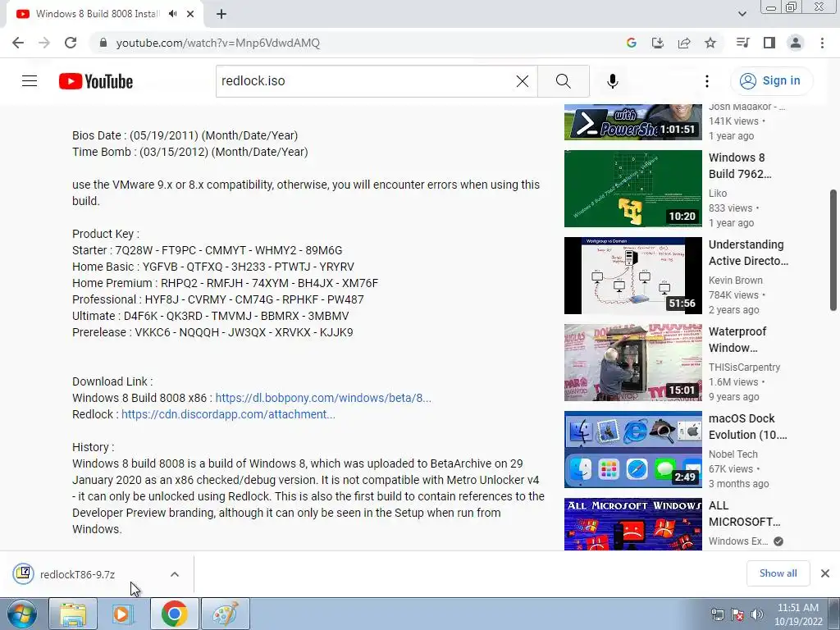Open Windows Explorer from the taskbar
The width and height of the screenshot is (840, 630).
coord(73,614)
